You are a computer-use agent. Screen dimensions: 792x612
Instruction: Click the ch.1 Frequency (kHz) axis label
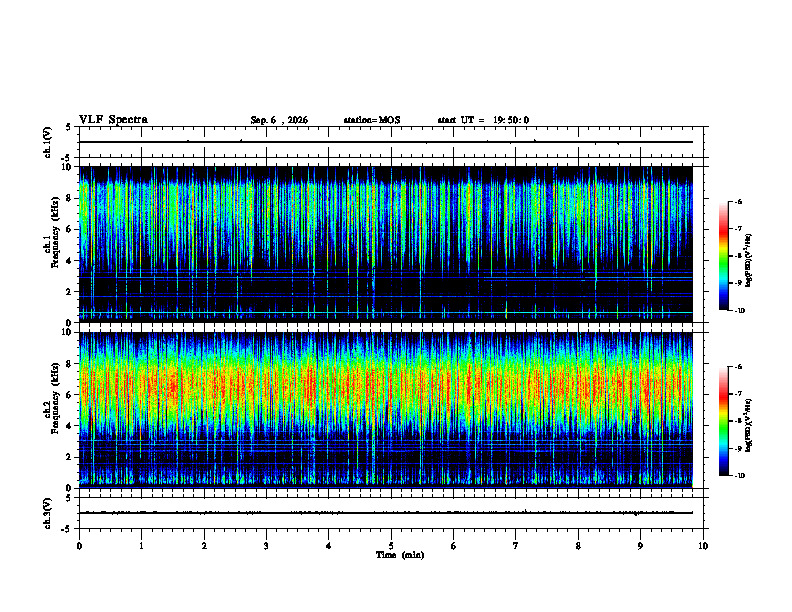(x=52, y=242)
